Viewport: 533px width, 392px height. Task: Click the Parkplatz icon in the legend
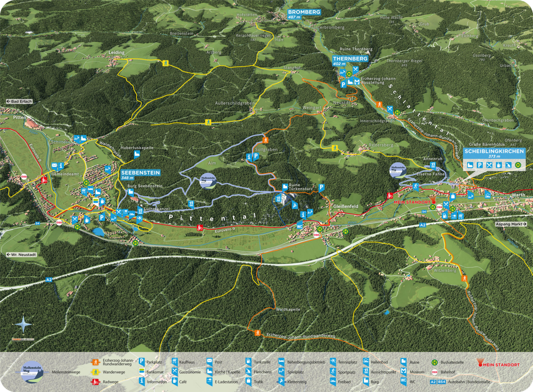tap(142, 362)
